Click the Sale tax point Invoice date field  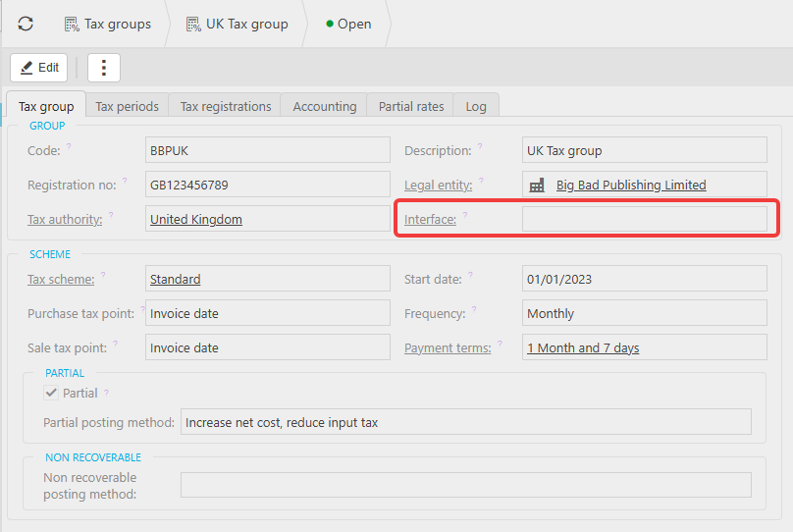coord(268,347)
